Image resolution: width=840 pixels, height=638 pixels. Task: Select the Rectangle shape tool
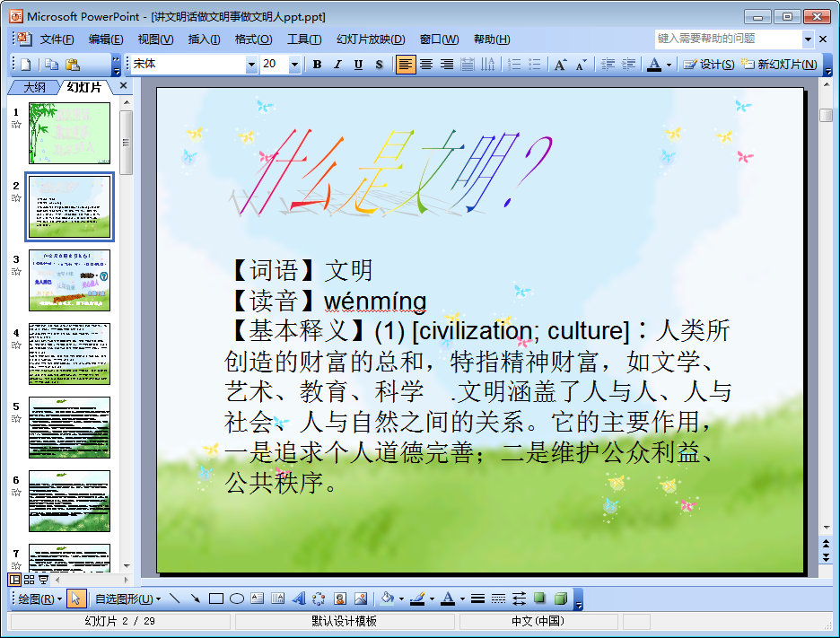[x=216, y=599]
